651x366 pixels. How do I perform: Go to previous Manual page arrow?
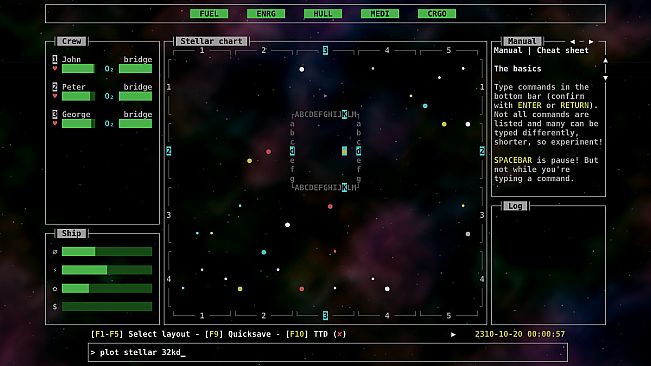[x=573, y=41]
